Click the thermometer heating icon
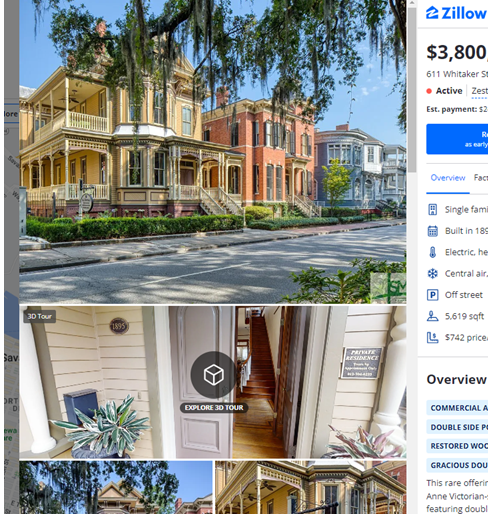 [432, 252]
